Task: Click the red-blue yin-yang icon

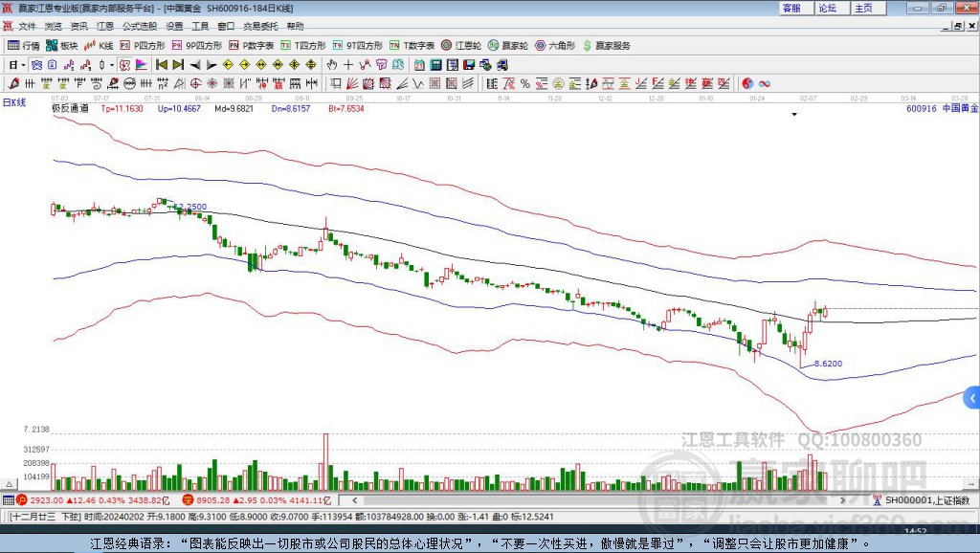Action: [747, 83]
